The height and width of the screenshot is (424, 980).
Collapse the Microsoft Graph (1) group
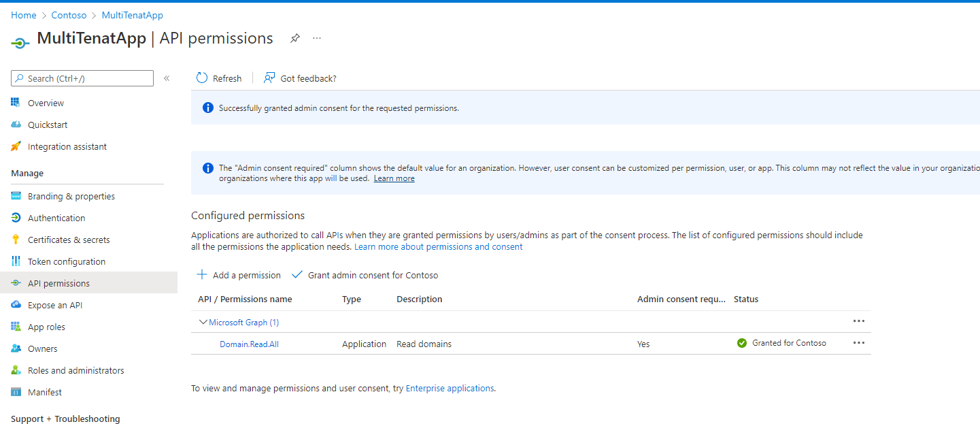click(203, 322)
